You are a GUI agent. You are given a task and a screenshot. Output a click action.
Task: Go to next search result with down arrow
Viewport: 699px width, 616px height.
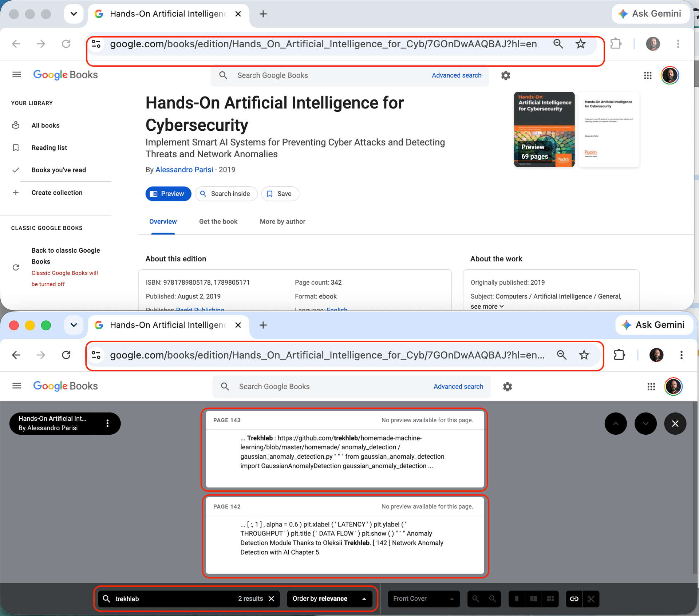[x=645, y=423]
